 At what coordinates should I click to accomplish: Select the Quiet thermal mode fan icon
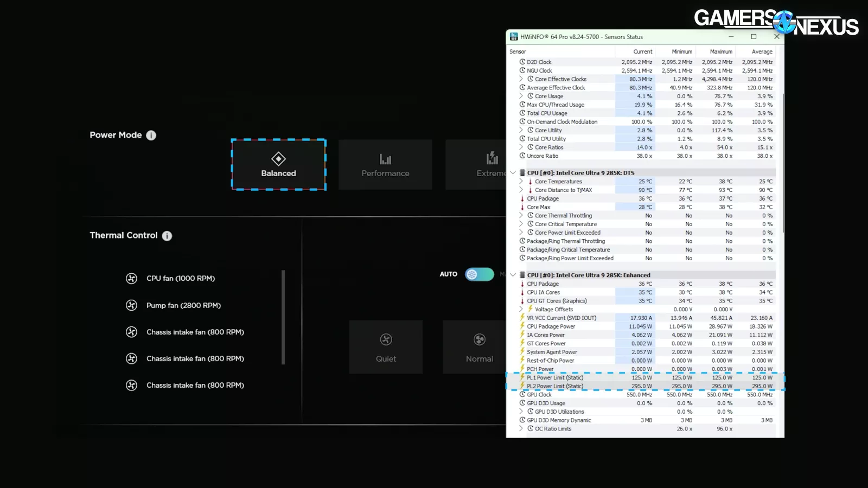[x=386, y=340]
